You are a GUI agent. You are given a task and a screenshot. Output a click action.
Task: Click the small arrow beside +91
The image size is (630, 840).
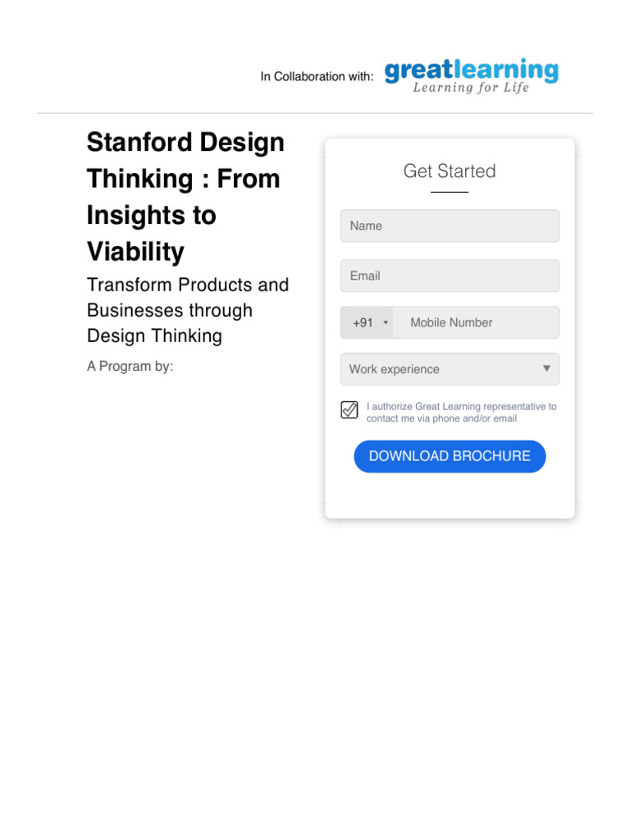click(386, 323)
